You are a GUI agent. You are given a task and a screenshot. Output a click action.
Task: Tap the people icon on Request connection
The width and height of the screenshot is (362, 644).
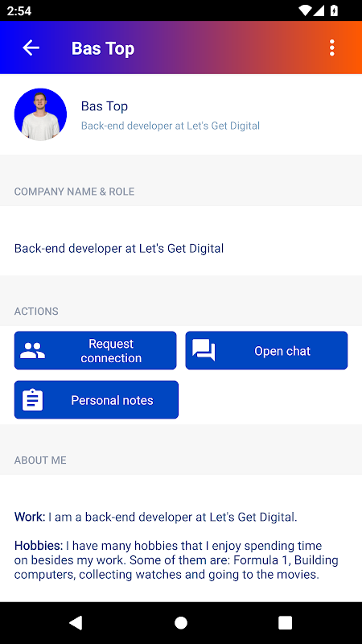coord(32,351)
